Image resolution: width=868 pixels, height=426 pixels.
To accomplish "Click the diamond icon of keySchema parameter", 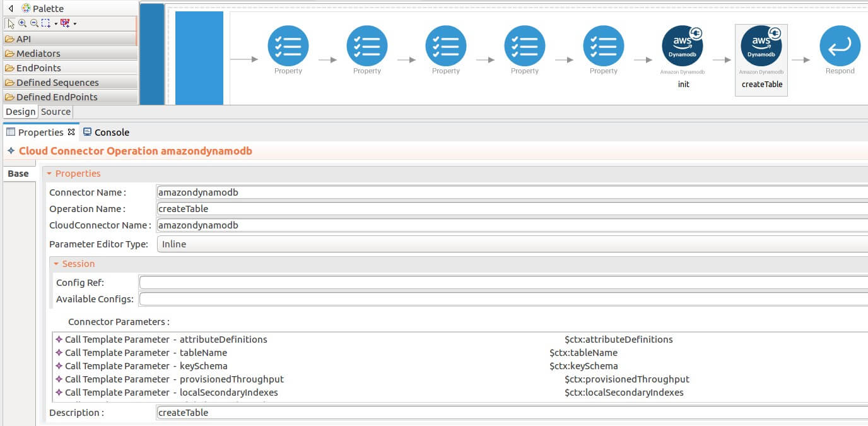I will click(59, 366).
